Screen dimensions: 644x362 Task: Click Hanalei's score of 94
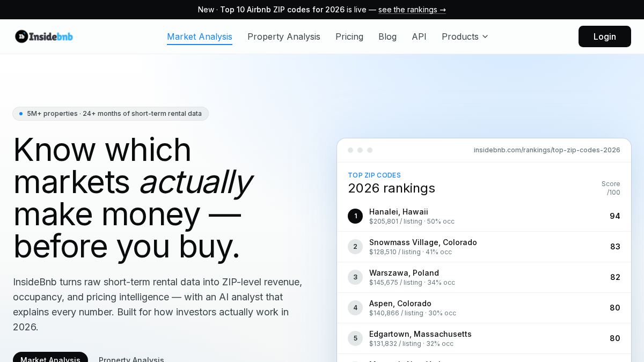tap(615, 216)
